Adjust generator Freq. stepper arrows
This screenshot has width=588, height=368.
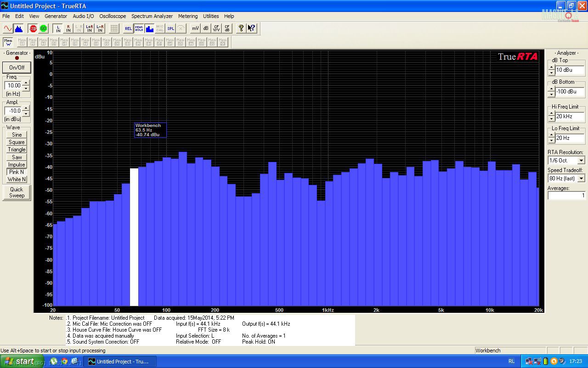coord(26,85)
